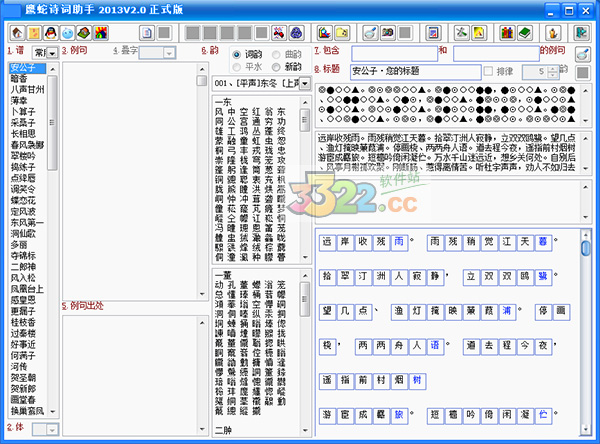The width and height of the screenshot is (600, 444).
Task: Open the 谱 category dropdown
Action: [x=52, y=53]
